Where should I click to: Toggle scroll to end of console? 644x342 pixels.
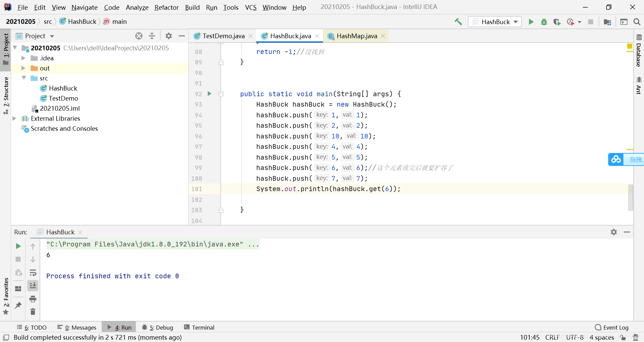33,285
